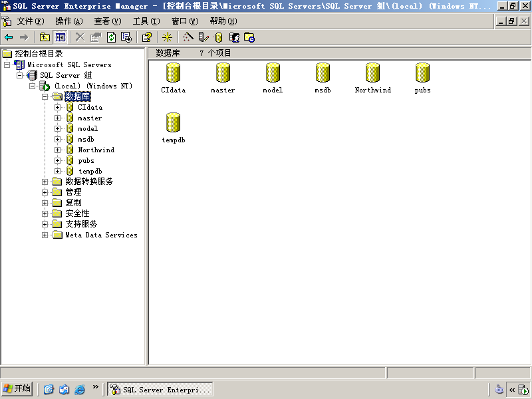Screen dimensions: 532x399
Task: Click the Register server toolbar icon
Action: [x=203, y=37]
